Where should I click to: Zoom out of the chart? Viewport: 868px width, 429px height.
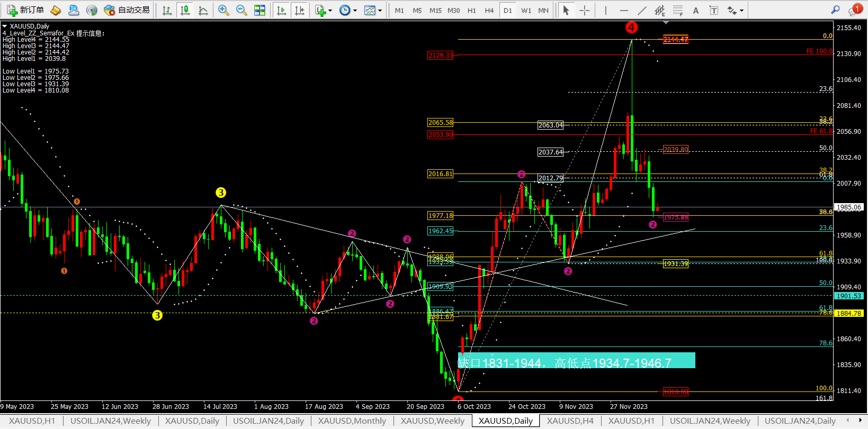241,10
